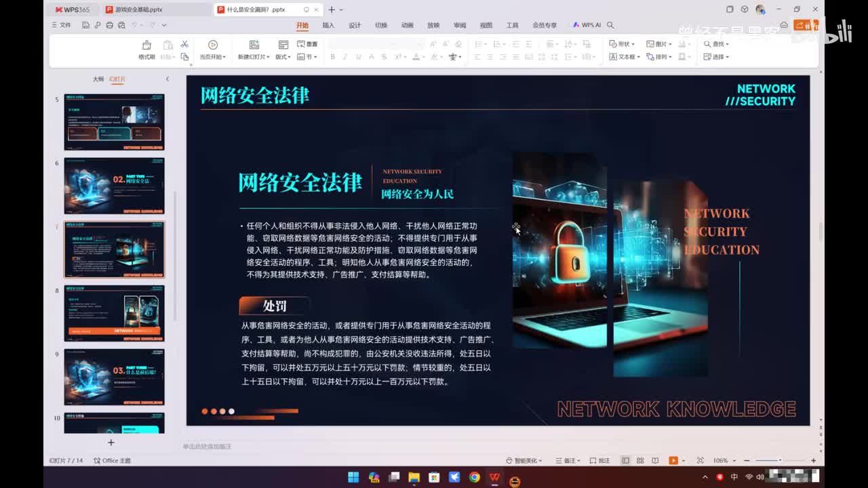The width and height of the screenshot is (868, 488).
Task: Click the notes field 单击此处添加备注
Action: coord(208,447)
